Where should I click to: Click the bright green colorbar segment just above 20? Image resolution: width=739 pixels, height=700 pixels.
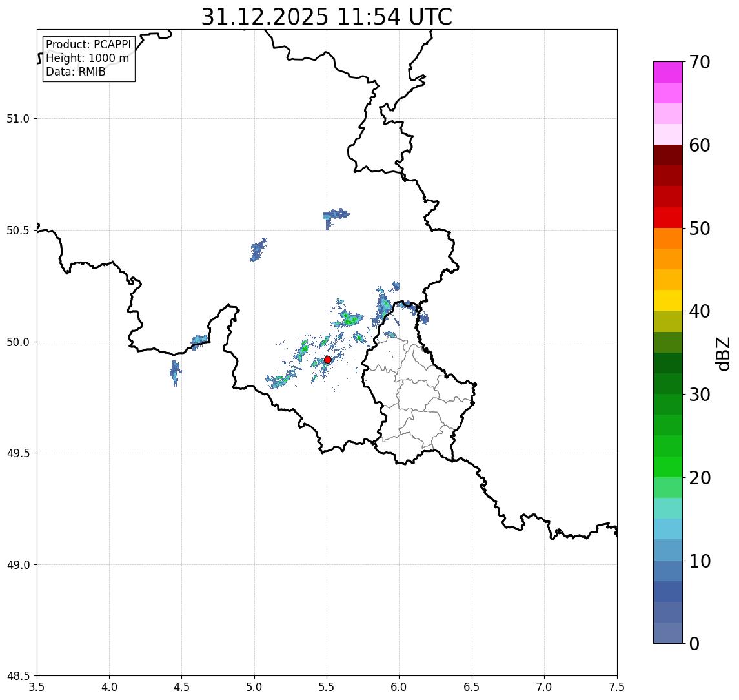[668, 466]
